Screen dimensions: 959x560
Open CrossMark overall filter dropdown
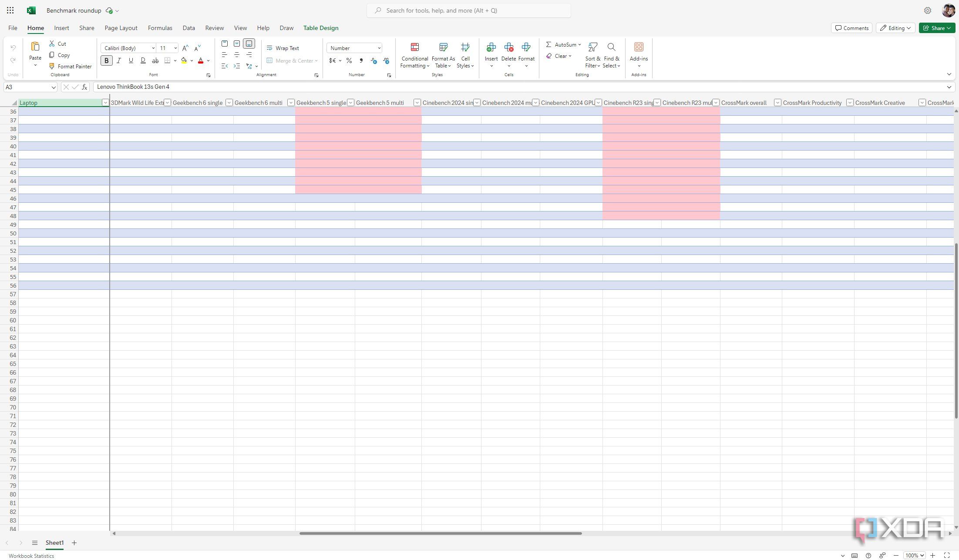[777, 103]
